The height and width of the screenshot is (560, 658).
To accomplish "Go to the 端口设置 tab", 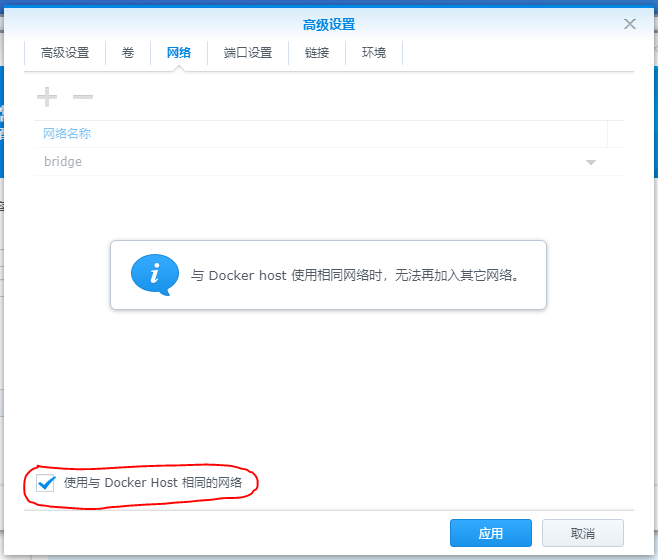I will [248, 53].
